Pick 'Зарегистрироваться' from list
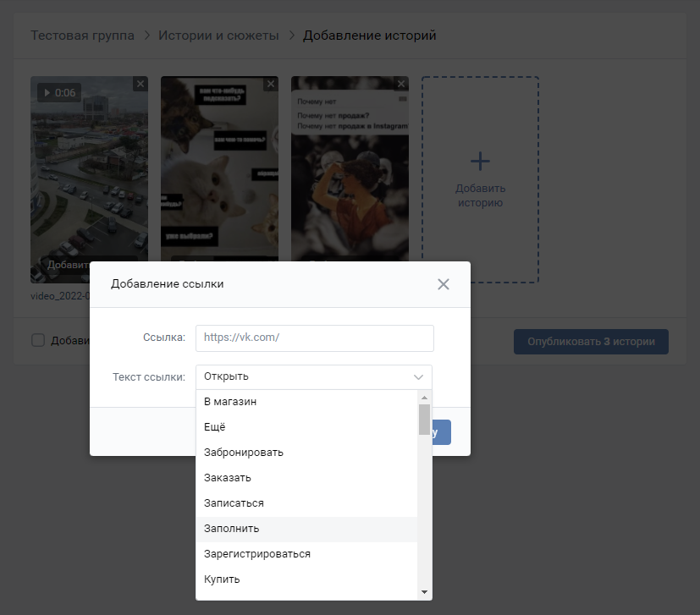700x615 pixels. coord(257,554)
